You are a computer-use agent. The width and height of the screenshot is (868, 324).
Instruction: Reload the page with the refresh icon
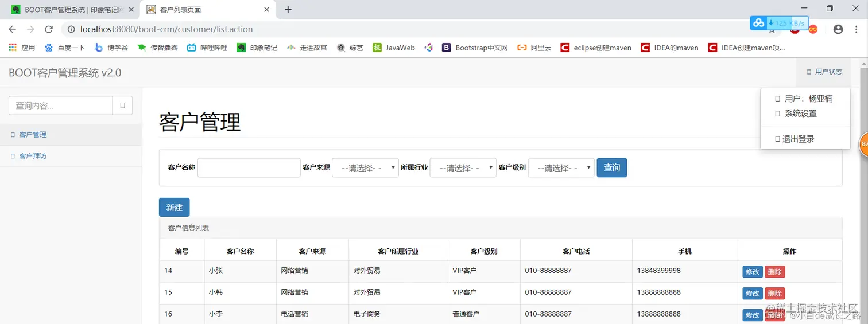click(x=49, y=29)
